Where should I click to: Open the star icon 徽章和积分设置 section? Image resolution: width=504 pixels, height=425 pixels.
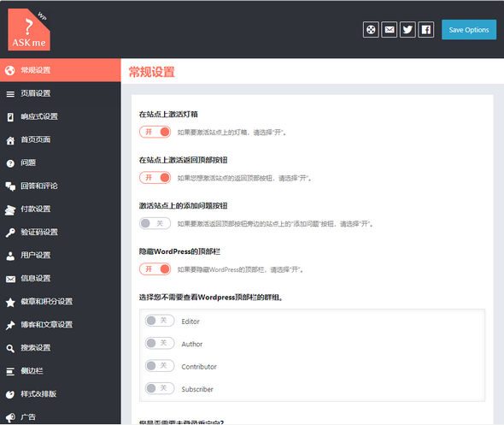point(61,302)
